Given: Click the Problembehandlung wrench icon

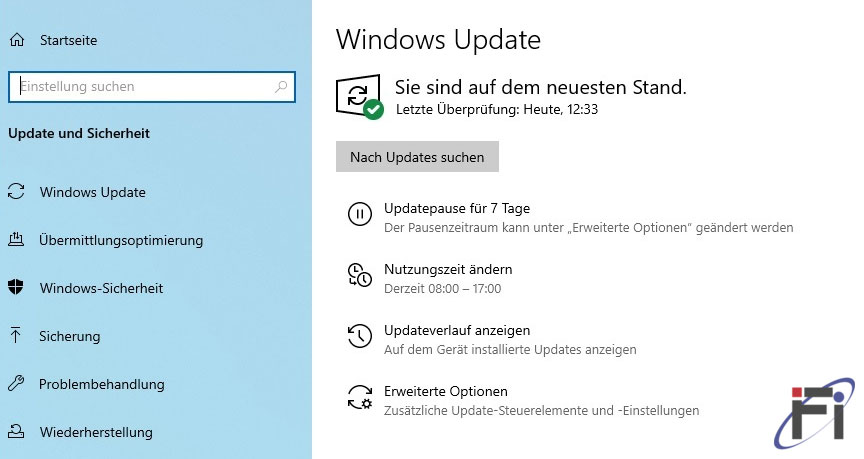Looking at the screenshot, I should tap(16, 383).
